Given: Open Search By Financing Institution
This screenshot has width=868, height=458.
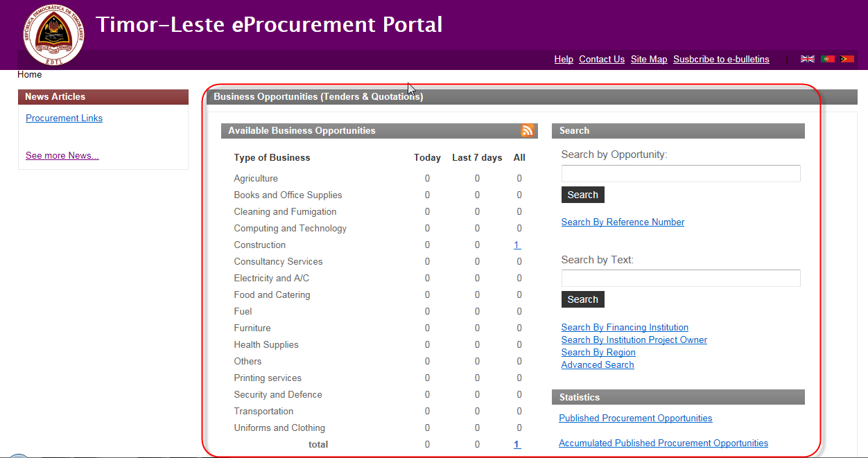Looking at the screenshot, I should click(x=625, y=328).
